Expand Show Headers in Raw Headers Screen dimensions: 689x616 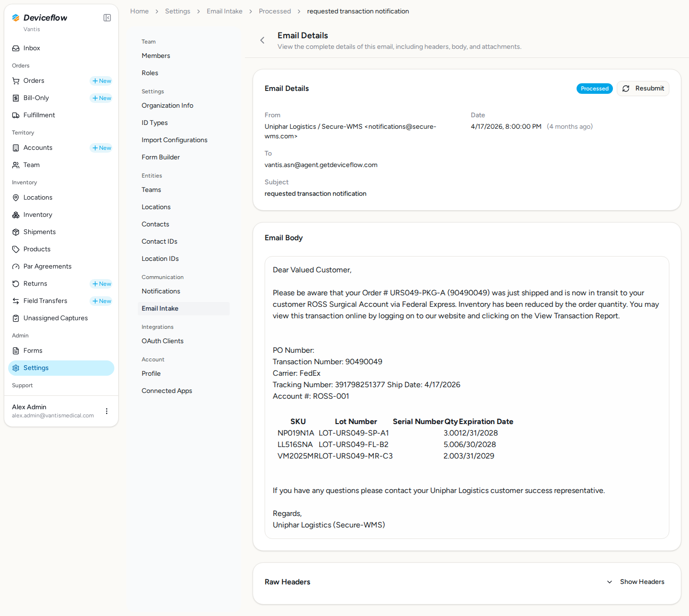pyautogui.click(x=636, y=582)
